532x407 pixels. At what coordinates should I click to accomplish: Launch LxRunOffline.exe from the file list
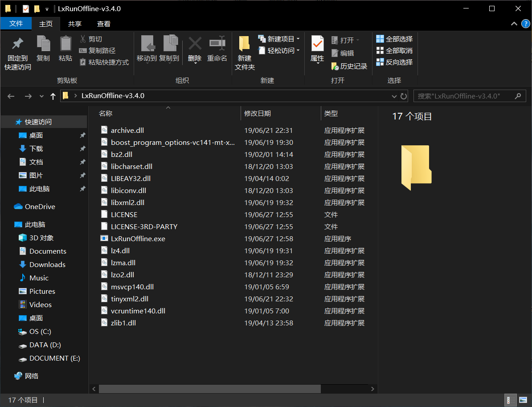coord(138,238)
